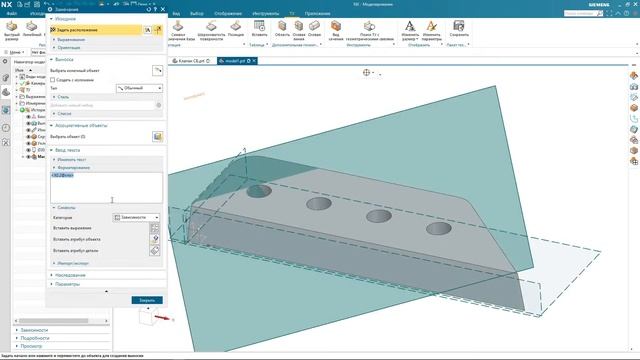Click the Область ribbon icon

pyautogui.click(x=282, y=26)
